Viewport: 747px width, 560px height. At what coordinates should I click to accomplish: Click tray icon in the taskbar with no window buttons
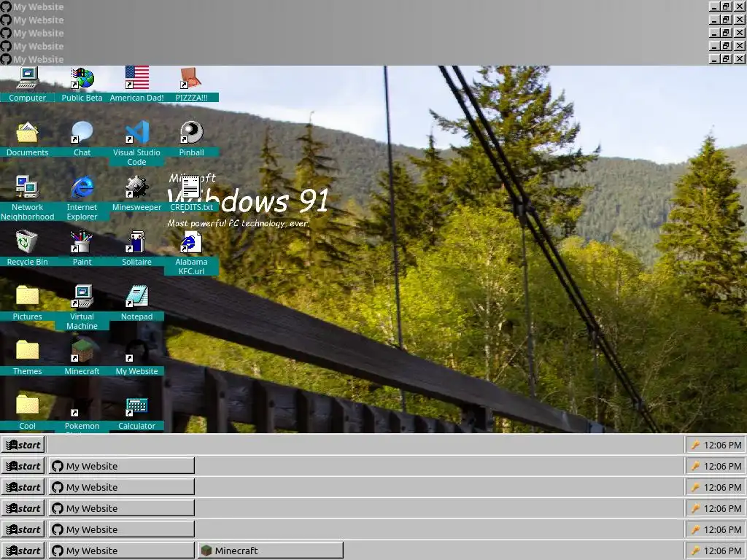(x=695, y=445)
